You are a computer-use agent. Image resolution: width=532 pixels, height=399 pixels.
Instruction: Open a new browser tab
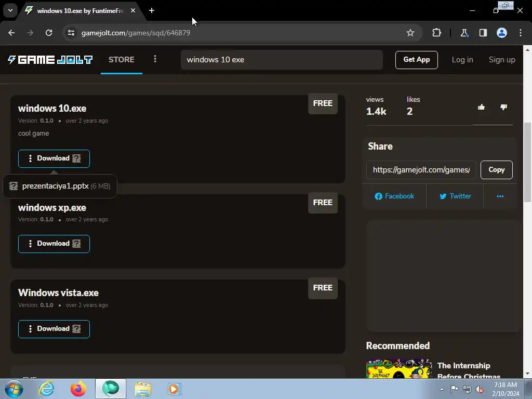[152, 10]
